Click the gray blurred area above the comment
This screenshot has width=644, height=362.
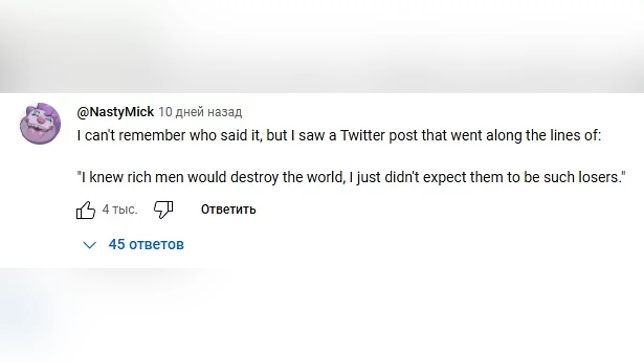322,46
